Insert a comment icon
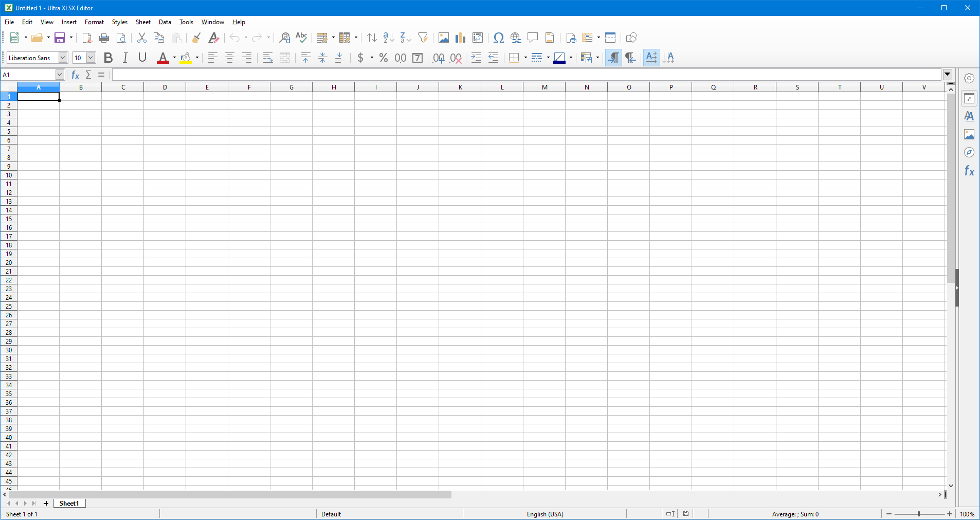Image resolution: width=980 pixels, height=520 pixels. [x=533, y=38]
